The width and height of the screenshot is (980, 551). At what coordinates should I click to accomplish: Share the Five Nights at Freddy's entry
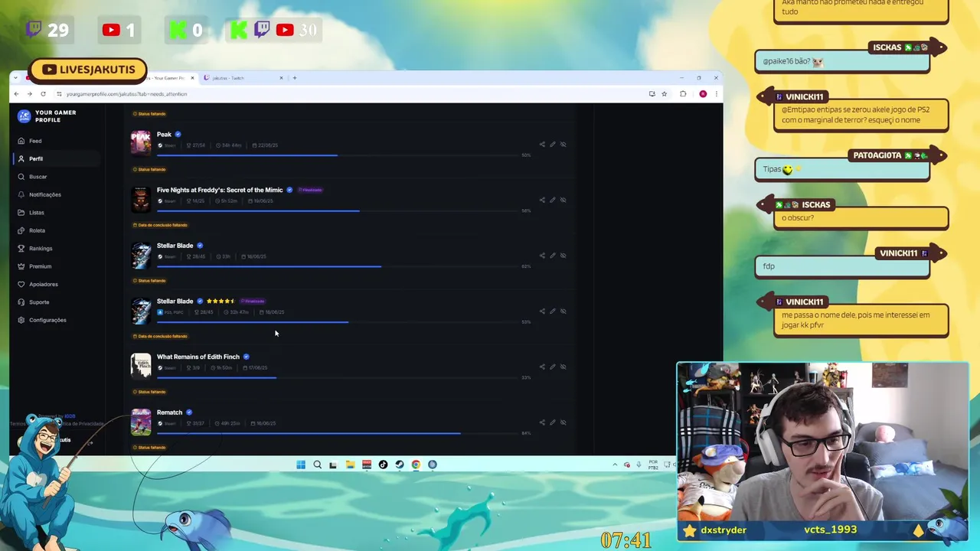(542, 200)
